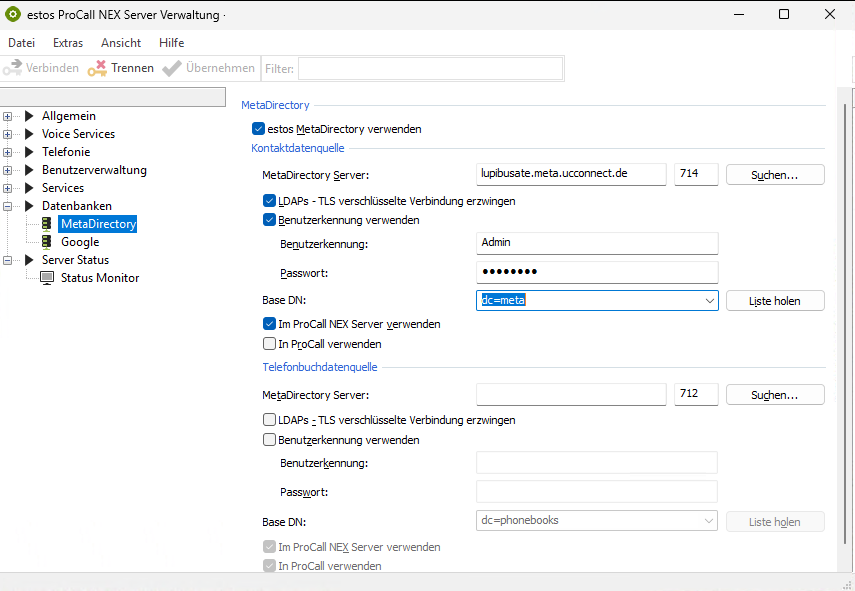Open the Base DN dc=meta dropdown

pyautogui.click(x=709, y=300)
